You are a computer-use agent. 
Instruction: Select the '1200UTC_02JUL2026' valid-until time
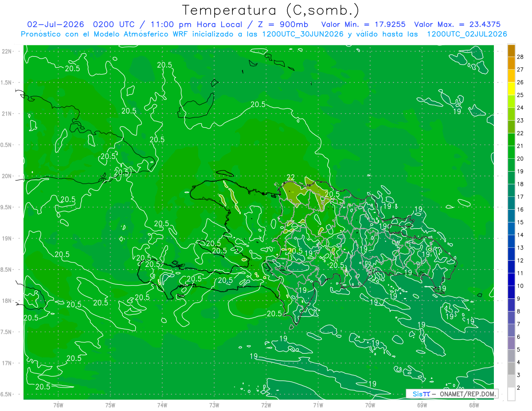[467, 34]
